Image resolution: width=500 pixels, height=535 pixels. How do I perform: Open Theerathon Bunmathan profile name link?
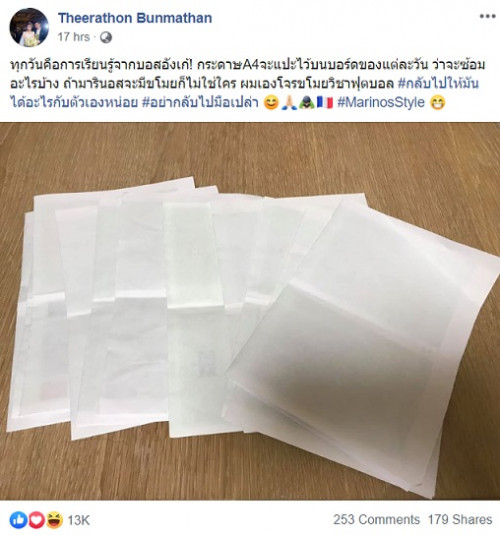(135, 18)
